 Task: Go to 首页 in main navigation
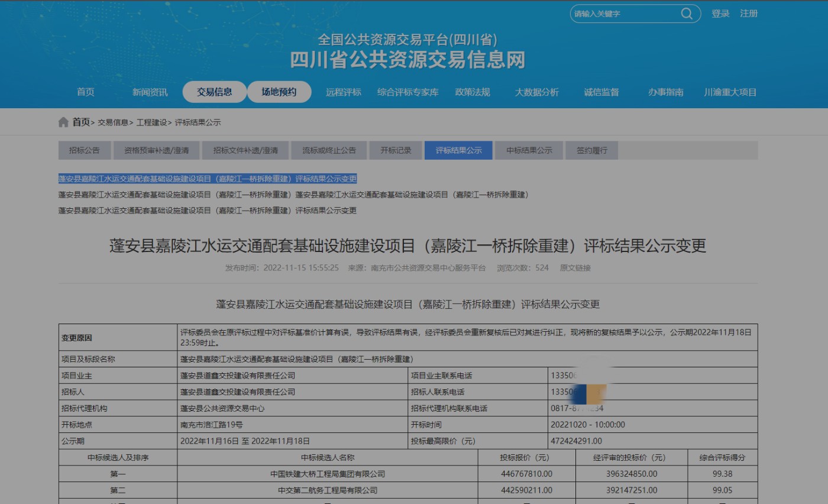[85, 92]
